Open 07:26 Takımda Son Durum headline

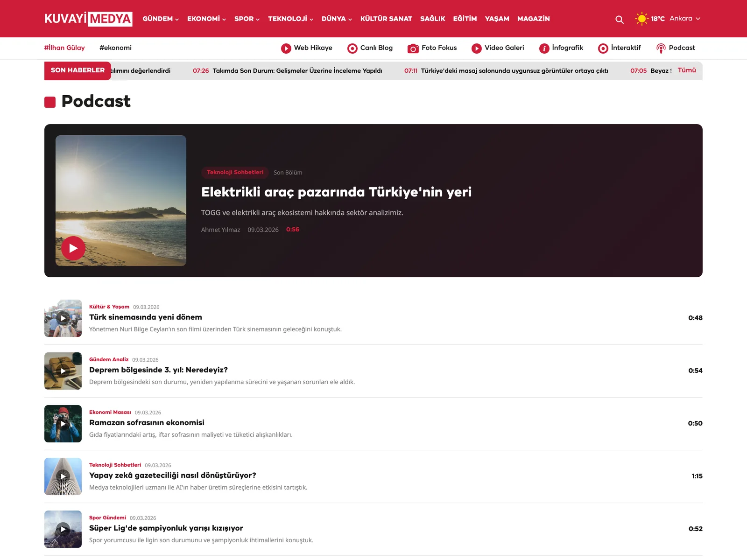(287, 71)
